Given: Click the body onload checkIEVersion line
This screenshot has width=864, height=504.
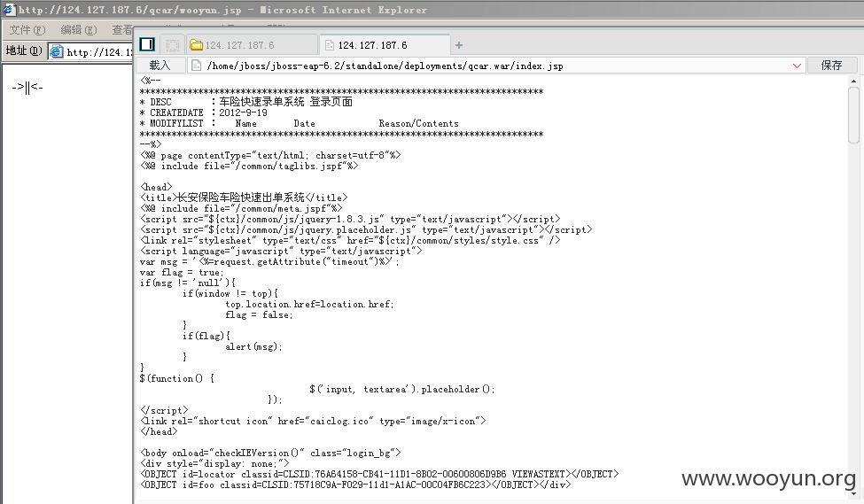Looking at the screenshot, I should 270,453.
